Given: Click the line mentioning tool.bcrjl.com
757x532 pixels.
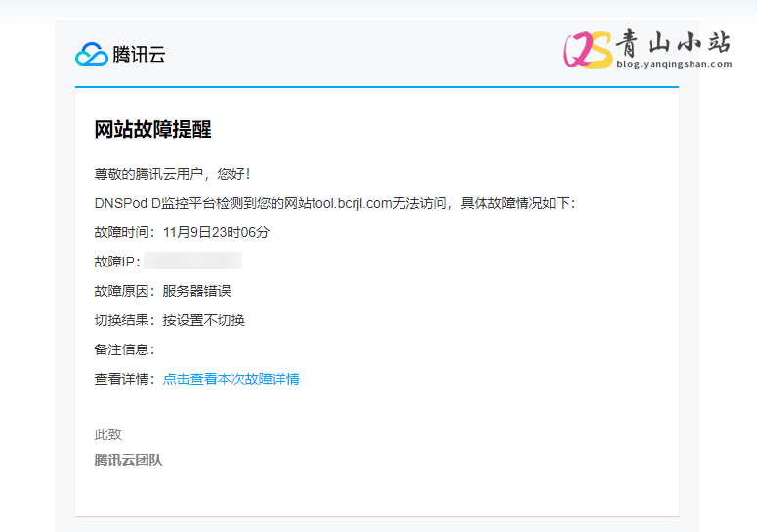Looking at the screenshot, I should (x=335, y=203).
